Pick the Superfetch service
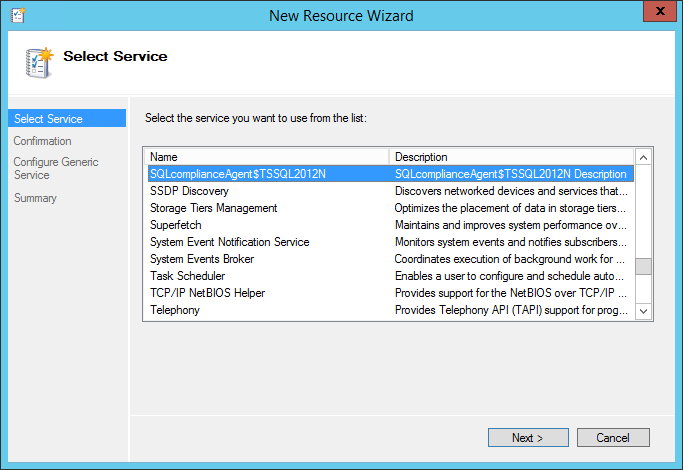 point(176,225)
